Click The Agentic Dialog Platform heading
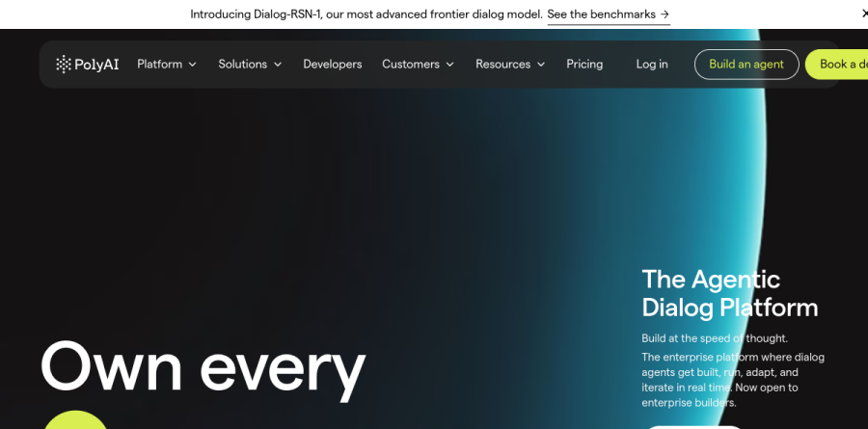This screenshot has width=868, height=429. [x=730, y=293]
